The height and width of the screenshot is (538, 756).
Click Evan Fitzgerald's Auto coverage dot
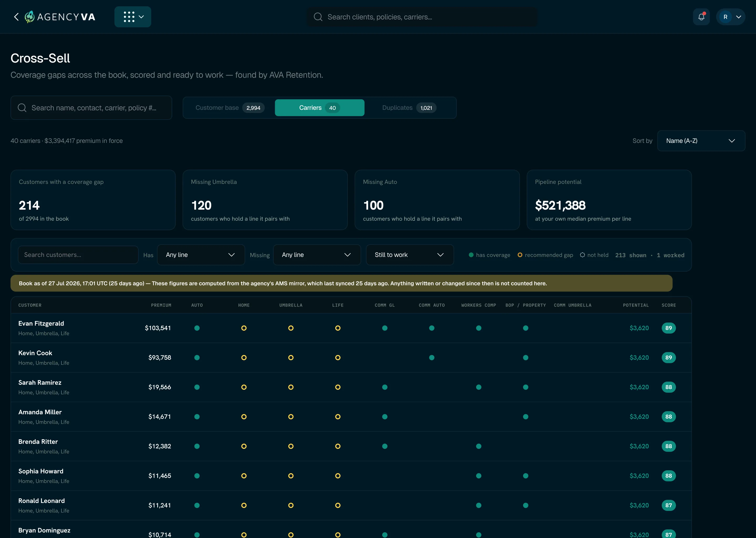point(197,328)
